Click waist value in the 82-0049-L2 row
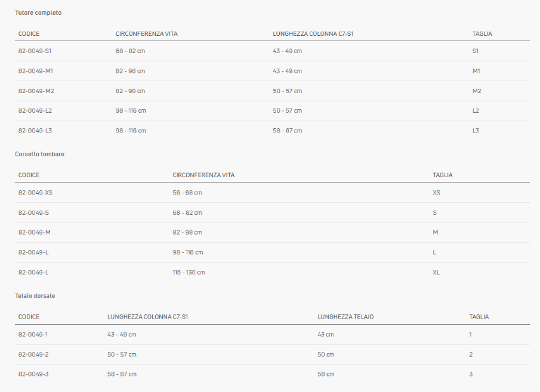Image resolution: width=540 pixels, height=392 pixels. [131, 110]
